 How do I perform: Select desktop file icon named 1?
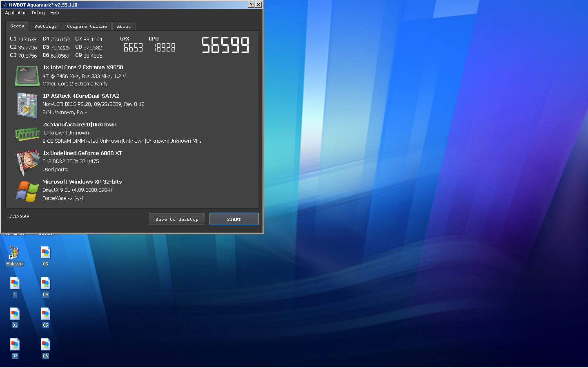pyautogui.click(x=15, y=287)
